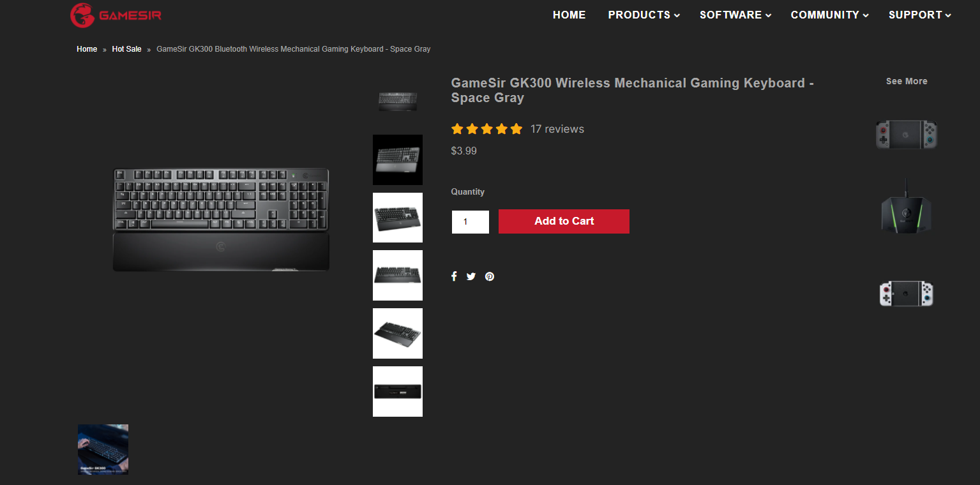The image size is (980, 485).
Task: Open the 17 reviews link
Action: pyautogui.click(x=557, y=129)
